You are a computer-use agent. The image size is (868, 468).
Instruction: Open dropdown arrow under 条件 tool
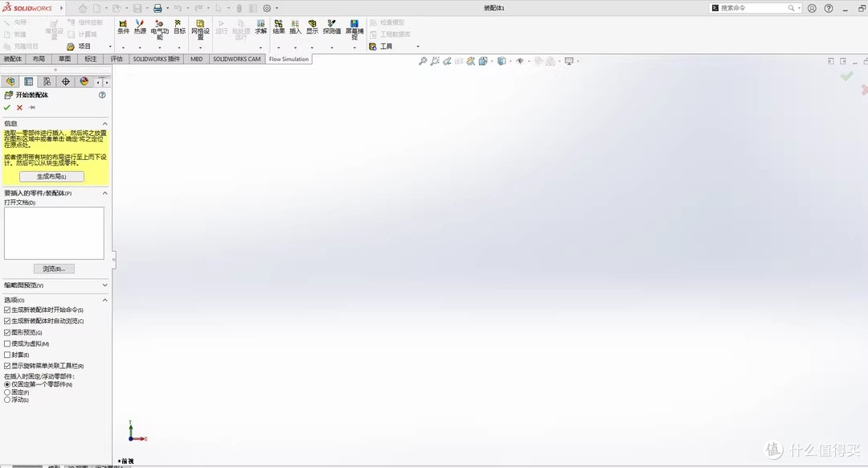tap(123, 47)
